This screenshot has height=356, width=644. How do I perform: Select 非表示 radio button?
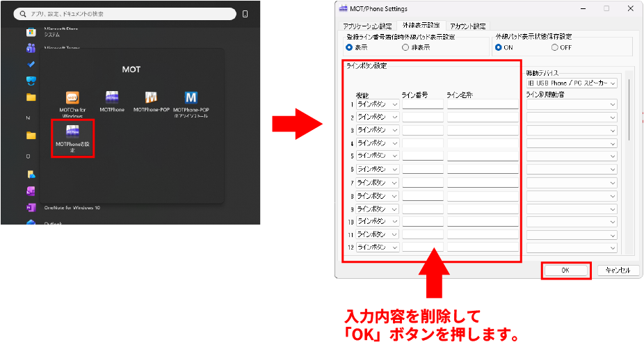click(405, 48)
